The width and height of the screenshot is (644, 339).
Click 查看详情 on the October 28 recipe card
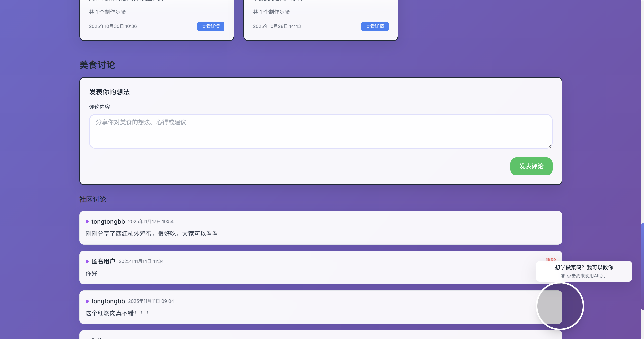pyautogui.click(x=374, y=26)
